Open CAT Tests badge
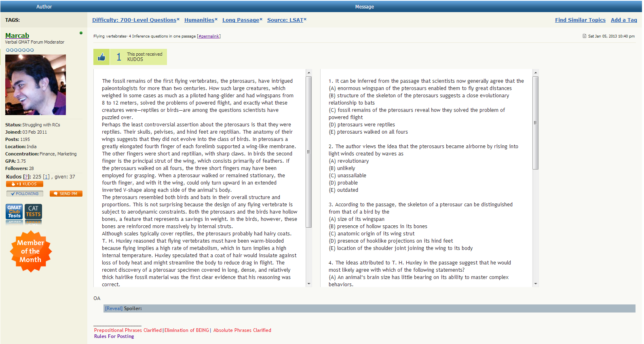The width and height of the screenshot is (644, 344). pos(33,212)
